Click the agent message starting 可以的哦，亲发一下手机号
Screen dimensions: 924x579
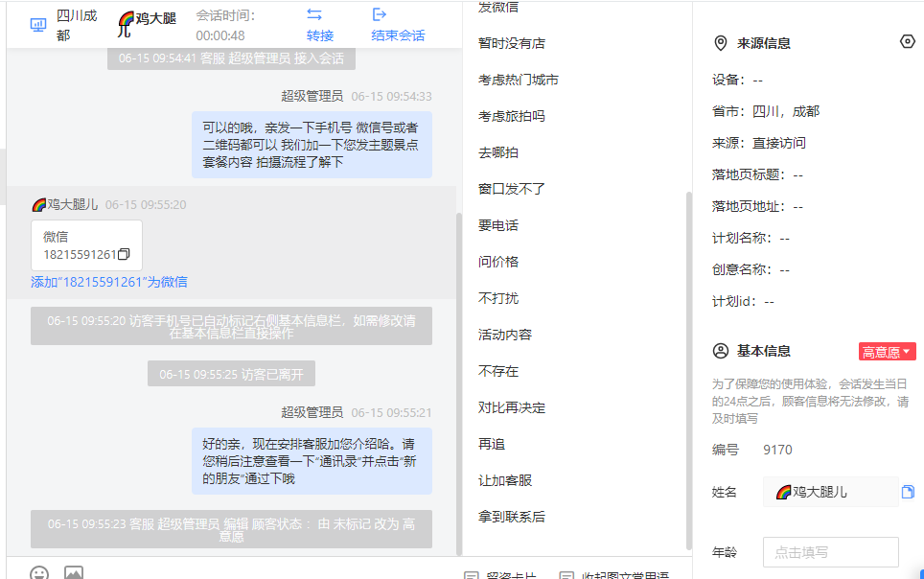pos(312,145)
